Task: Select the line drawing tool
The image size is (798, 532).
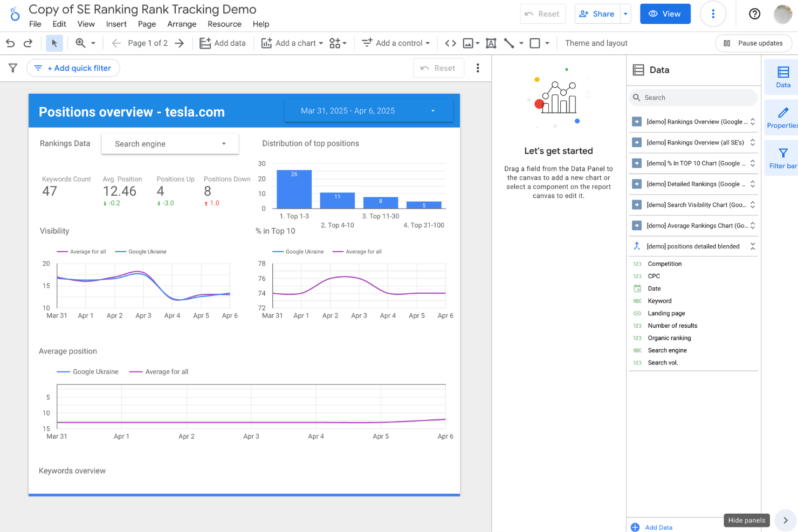Action: (x=509, y=43)
